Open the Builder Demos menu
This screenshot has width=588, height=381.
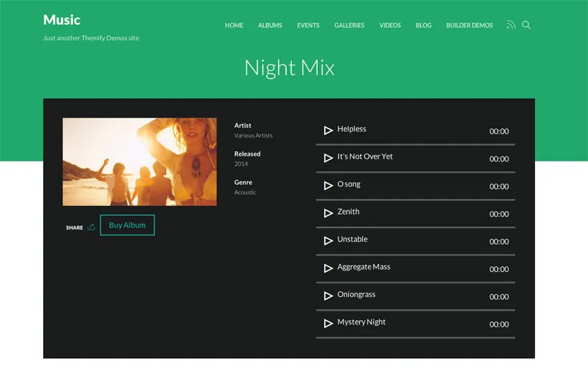[x=469, y=26]
